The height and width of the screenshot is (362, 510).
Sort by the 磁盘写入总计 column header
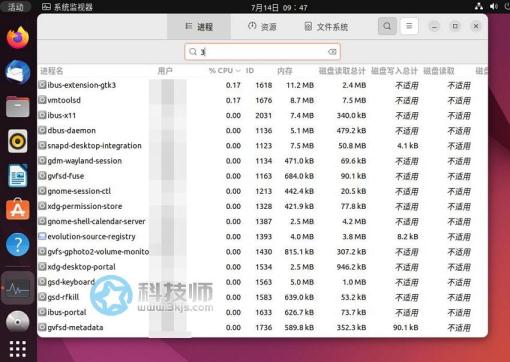tap(394, 71)
